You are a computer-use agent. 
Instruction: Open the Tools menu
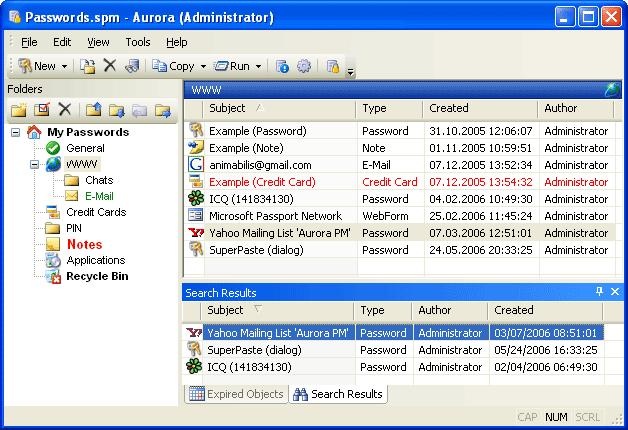[138, 42]
